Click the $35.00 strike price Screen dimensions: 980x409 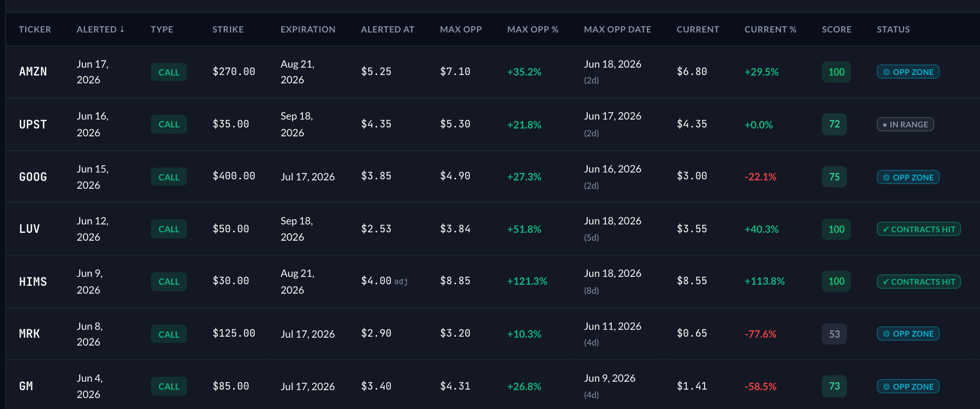coord(230,124)
